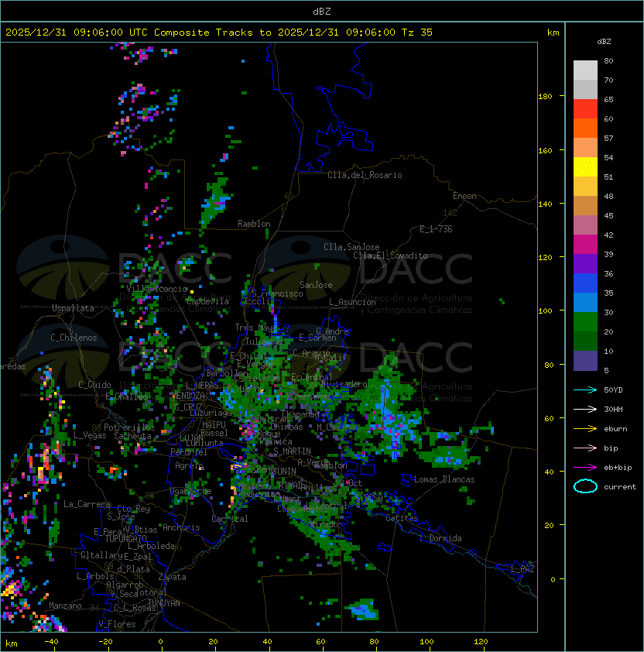Image resolution: width=644 pixels, height=652 pixels.
Task: Click the 'L_Dormida' place label
Action: (440, 538)
